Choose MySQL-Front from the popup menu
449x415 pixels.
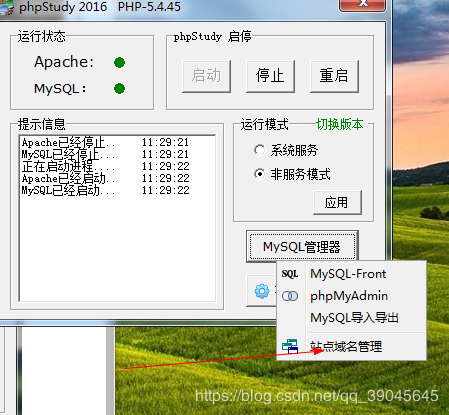point(351,274)
